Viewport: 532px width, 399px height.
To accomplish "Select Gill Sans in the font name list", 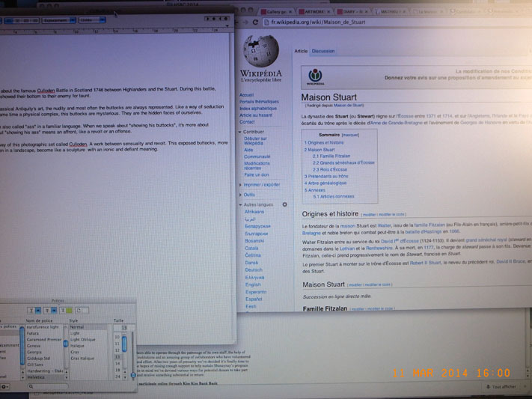I will pyautogui.click(x=35, y=365).
